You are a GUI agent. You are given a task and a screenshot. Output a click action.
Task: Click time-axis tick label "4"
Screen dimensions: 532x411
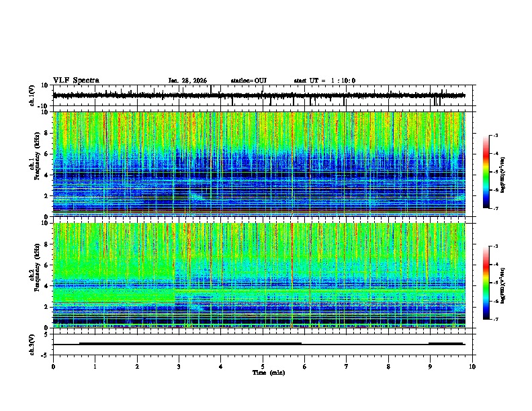click(221, 367)
